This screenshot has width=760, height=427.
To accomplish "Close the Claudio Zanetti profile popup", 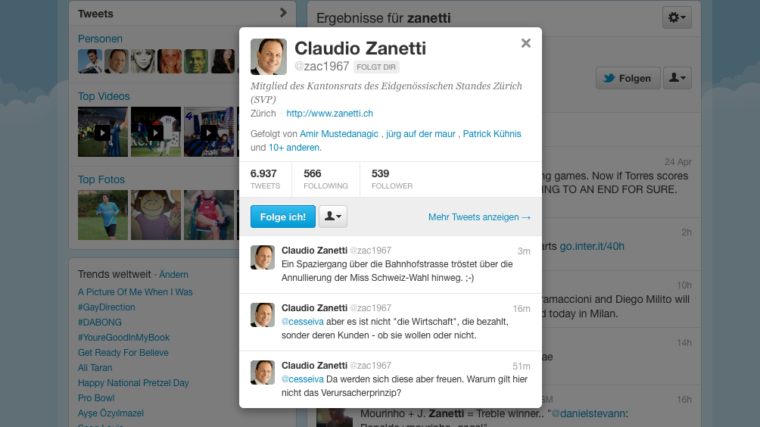I will (526, 43).
